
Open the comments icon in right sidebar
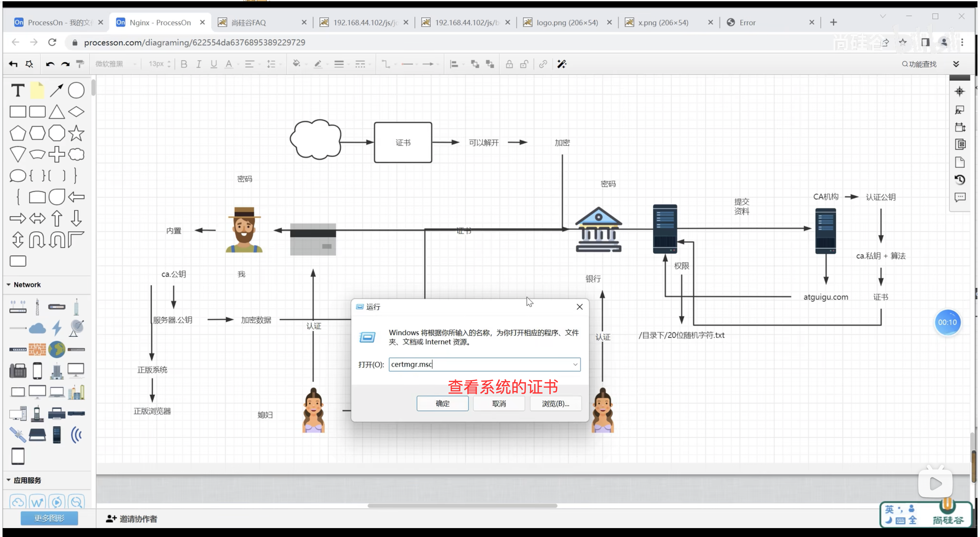(x=959, y=197)
